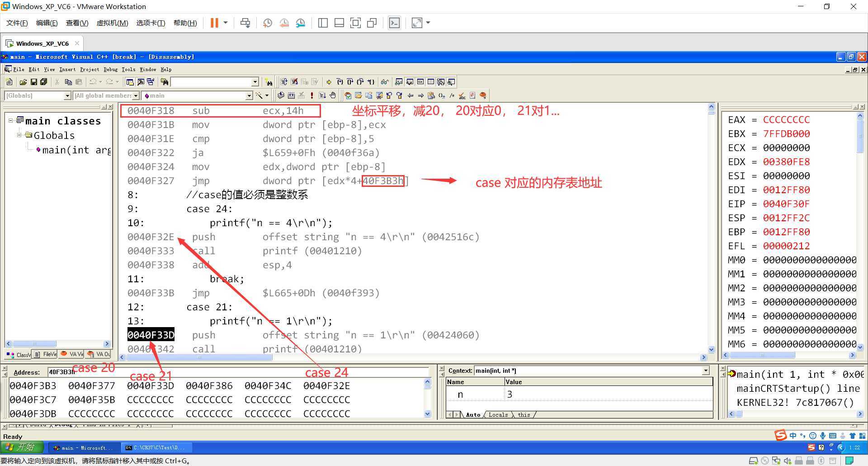Toggle the VMware library sidebar view
The height and width of the screenshot is (466, 868).
pos(323,23)
